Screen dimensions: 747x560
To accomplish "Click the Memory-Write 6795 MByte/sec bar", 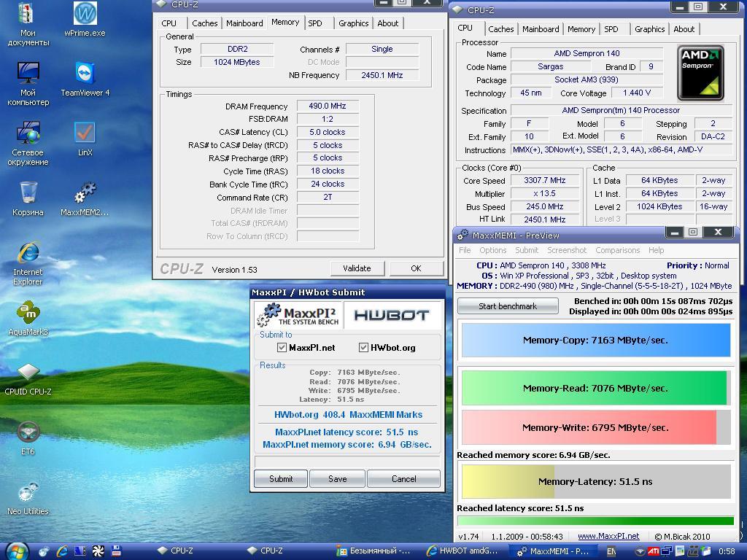I will (595, 427).
